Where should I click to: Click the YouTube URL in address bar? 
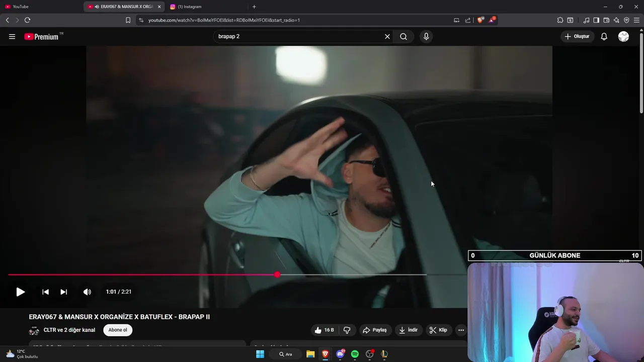click(x=224, y=20)
